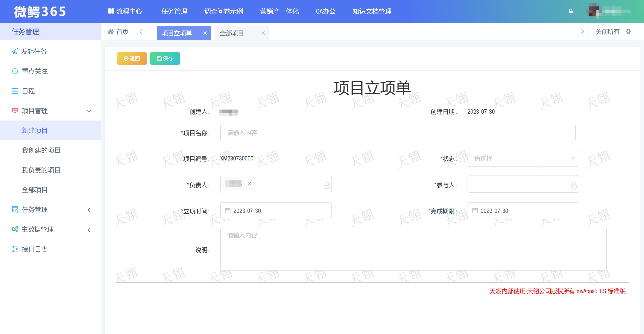
Task: Click the 项目名称 input field
Action: pyautogui.click(x=398, y=133)
